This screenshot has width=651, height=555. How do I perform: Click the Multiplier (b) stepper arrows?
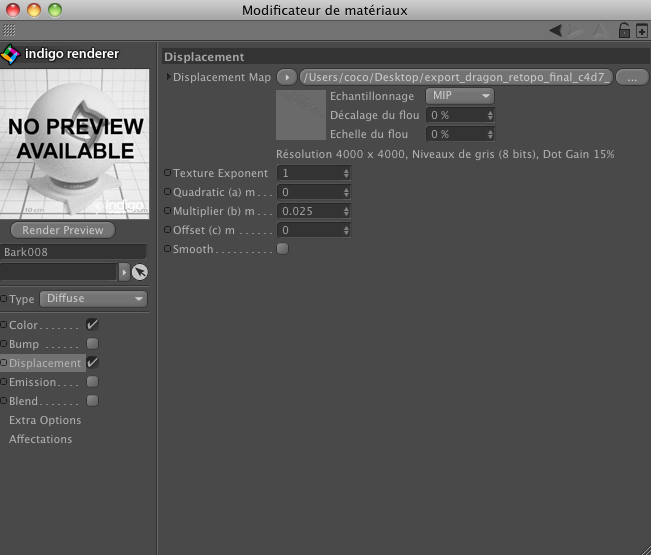coord(346,211)
